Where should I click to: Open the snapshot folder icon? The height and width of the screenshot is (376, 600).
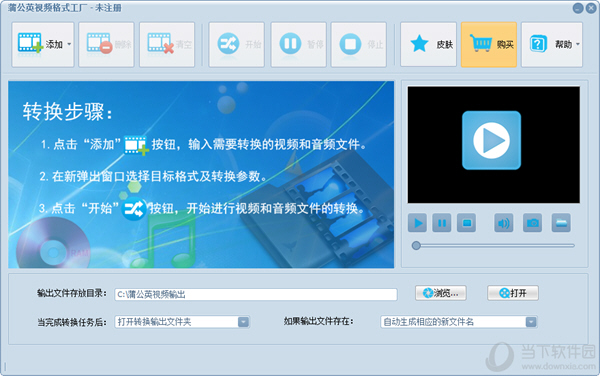coord(561,223)
